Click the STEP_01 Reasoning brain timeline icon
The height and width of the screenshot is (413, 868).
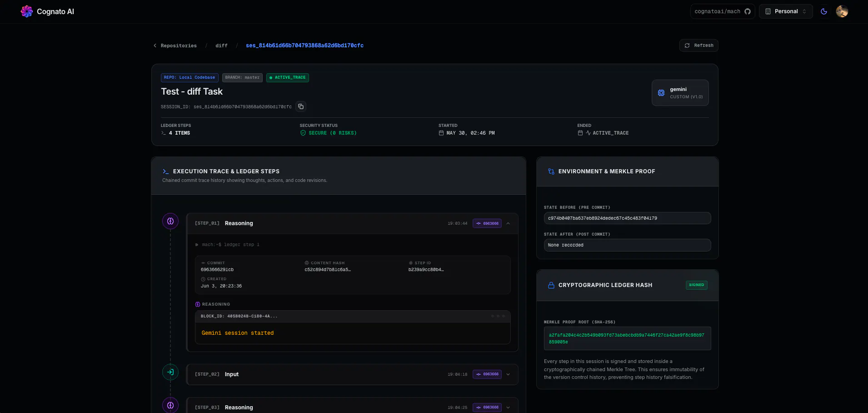[170, 221]
